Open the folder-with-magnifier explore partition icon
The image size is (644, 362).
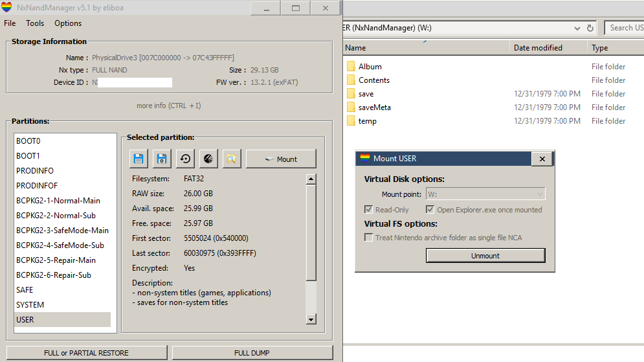(x=232, y=159)
